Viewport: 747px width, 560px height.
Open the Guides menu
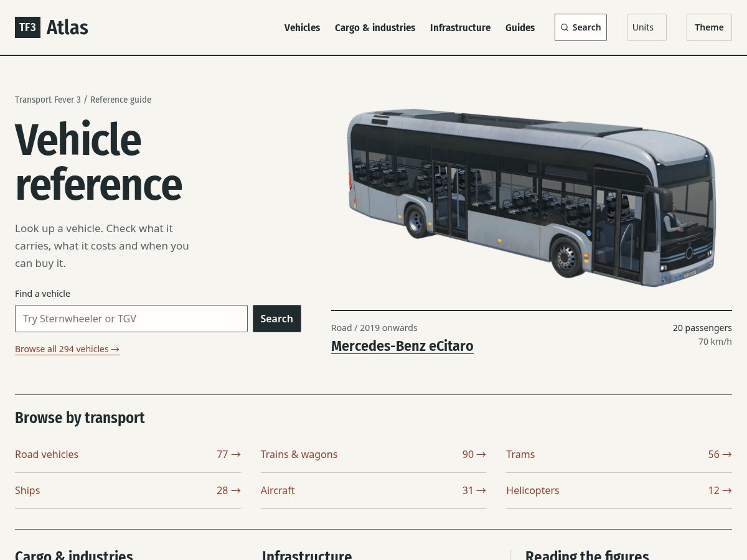pyautogui.click(x=520, y=27)
